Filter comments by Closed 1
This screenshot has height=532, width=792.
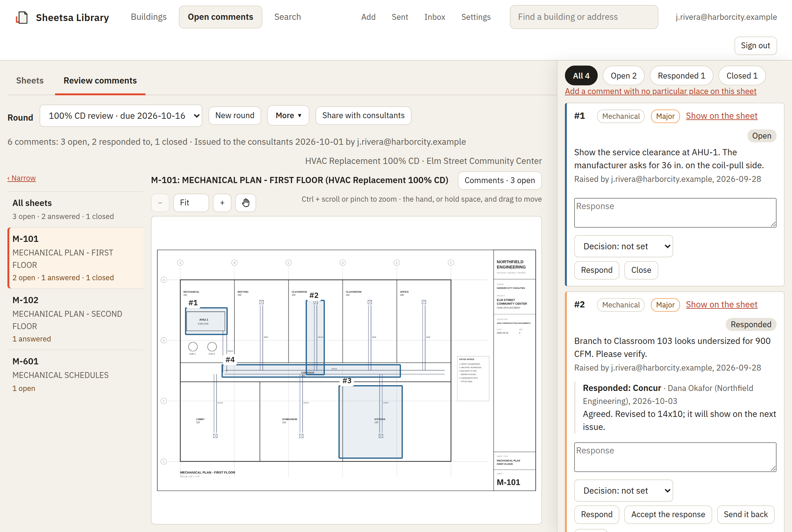[x=742, y=76]
